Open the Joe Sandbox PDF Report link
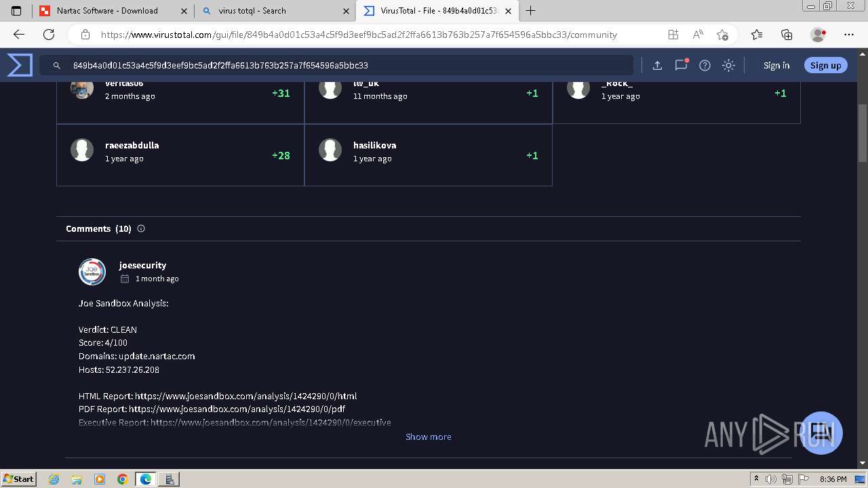 [x=237, y=409]
